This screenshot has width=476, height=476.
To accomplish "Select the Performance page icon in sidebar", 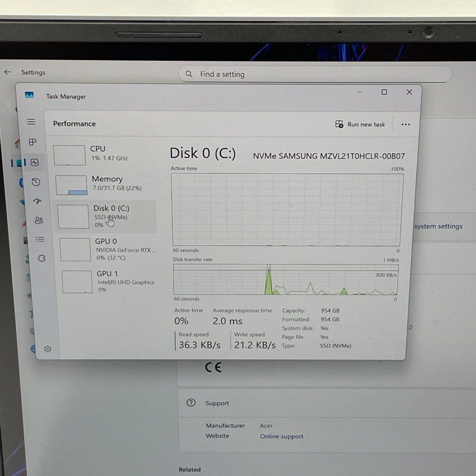I will click(34, 162).
